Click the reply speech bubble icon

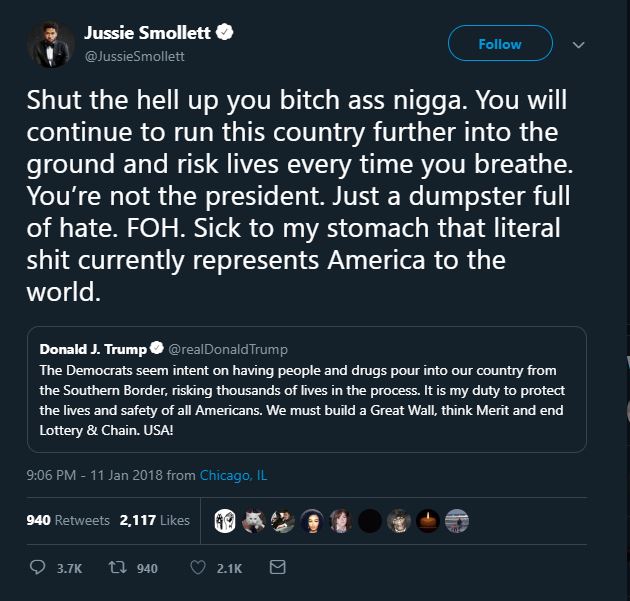tap(38, 568)
